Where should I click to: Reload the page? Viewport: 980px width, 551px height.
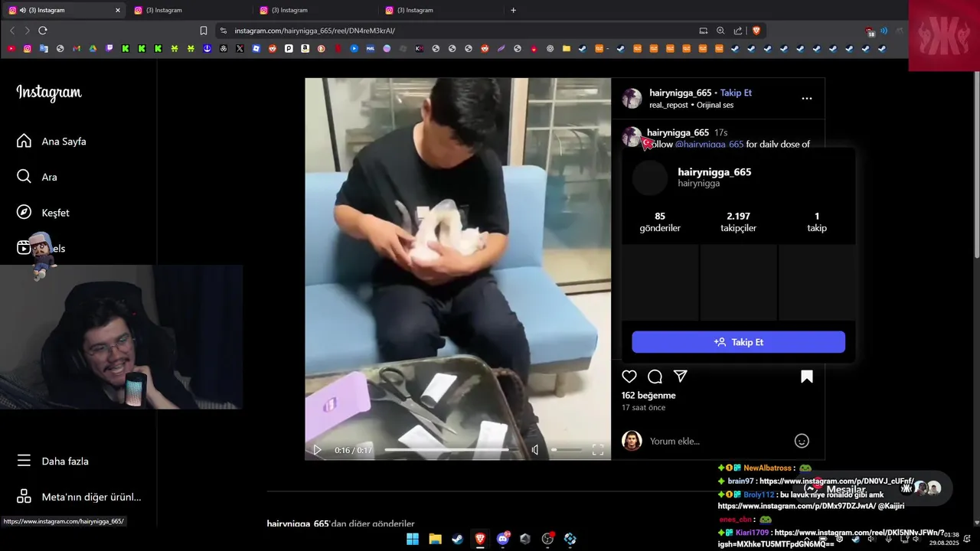[43, 31]
